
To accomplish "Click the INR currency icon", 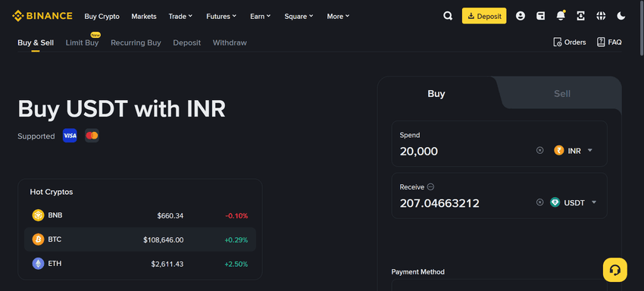I will pyautogui.click(x=559, y=151).
